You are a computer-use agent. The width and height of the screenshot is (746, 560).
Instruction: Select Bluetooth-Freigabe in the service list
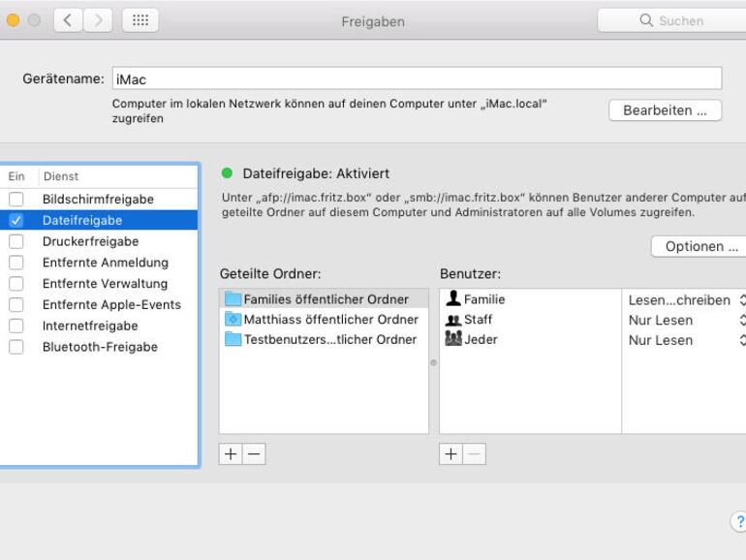tap(98, 347)
